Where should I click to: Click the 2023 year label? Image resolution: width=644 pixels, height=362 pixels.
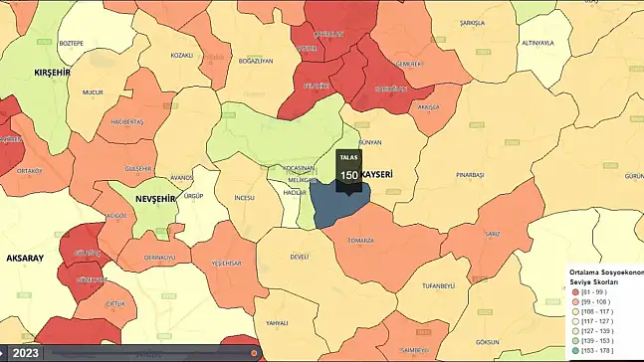point(26,353)
